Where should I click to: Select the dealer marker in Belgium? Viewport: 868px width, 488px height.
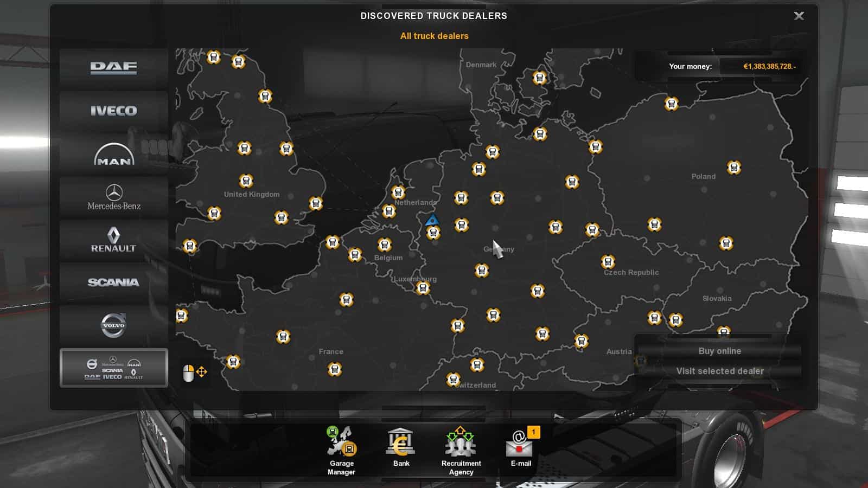pyautogui.click(x=385, y=245)
